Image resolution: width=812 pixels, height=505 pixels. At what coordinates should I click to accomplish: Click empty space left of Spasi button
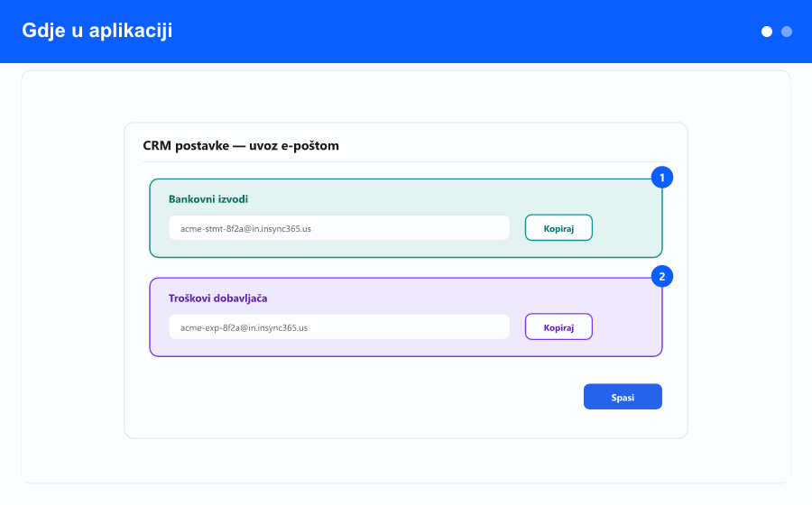click(363, 397)
